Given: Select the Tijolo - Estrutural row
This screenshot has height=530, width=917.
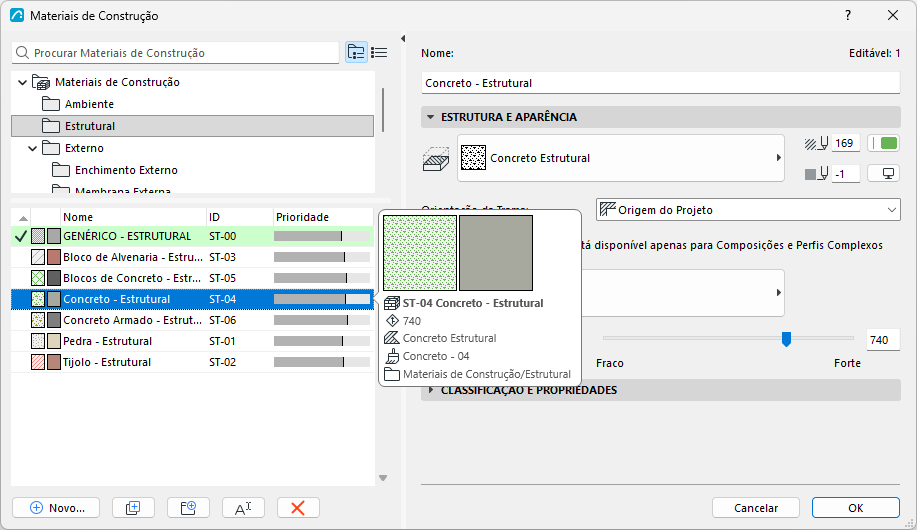Looking at the screenshot, I should (192, 362).
